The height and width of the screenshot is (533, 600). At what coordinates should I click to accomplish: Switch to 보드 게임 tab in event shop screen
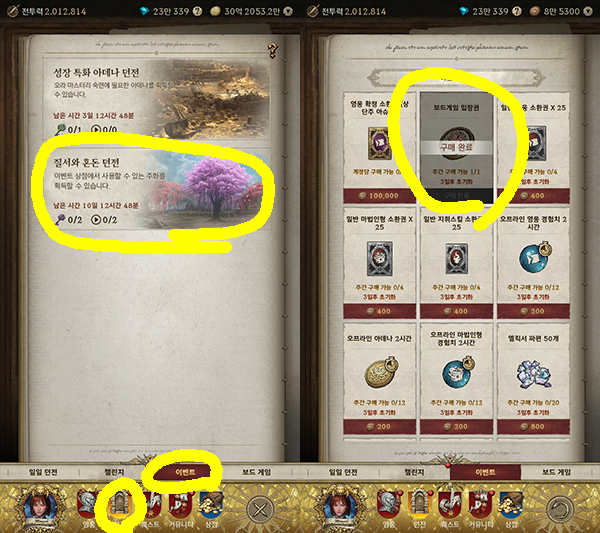click(x=556, y=472)
